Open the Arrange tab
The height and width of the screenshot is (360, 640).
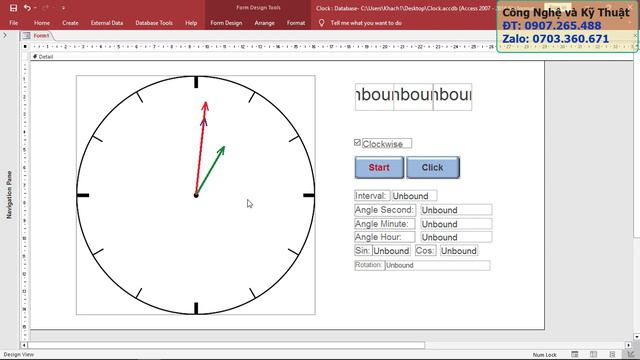pos(264,23)
